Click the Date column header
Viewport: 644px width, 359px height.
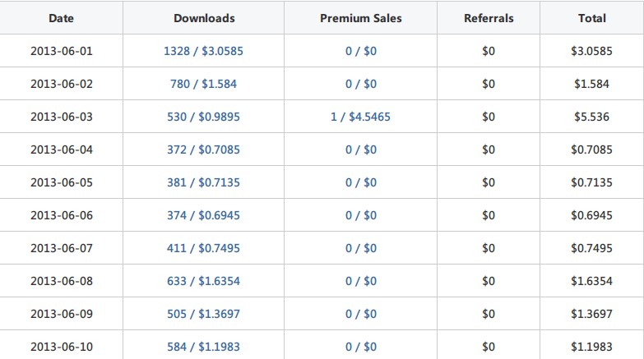pos(61,18)
